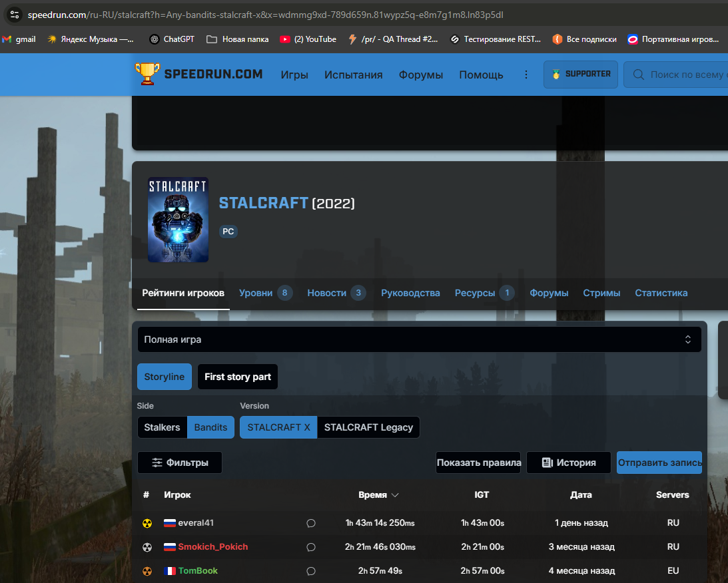Click the browser address bar URL
Viewport: 728px width, 583px height.
point(265,15)
